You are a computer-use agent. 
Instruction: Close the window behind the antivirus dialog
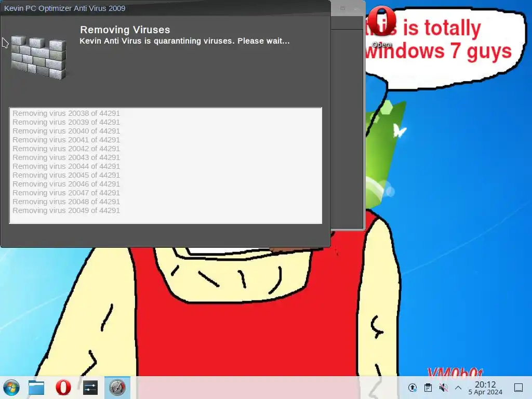click(x=356, y=8)
